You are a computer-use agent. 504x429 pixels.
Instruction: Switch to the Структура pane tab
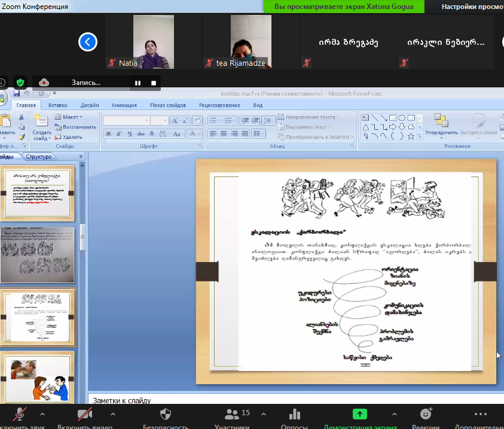click(x=38, y=157)
